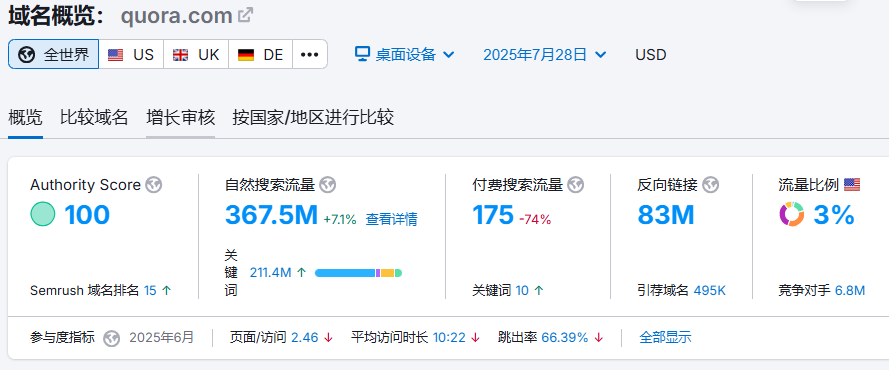This screenshot has height=370, width=889.
Task: Open 引荐域名 value 495K
Action: click(x=709, y=291)
